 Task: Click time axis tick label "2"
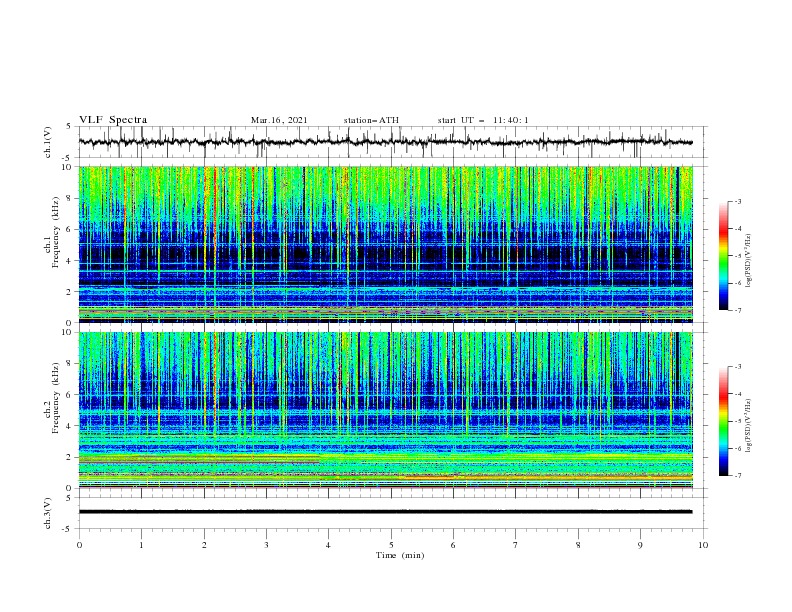click(204, 545)
